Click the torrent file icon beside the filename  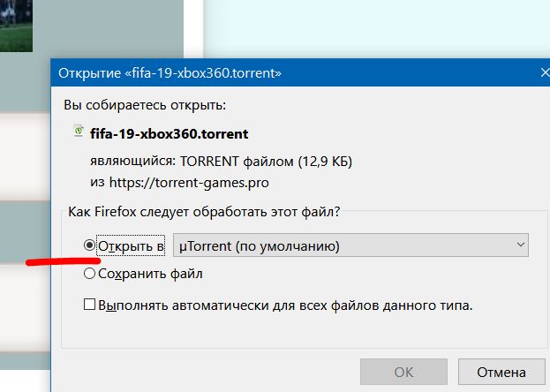click(x=79, y=132)
